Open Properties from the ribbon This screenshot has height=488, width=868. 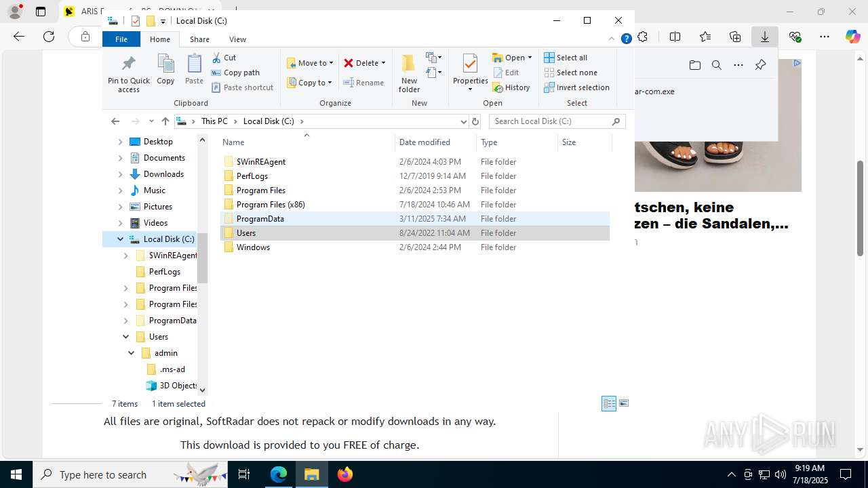[x=471, y=73]
